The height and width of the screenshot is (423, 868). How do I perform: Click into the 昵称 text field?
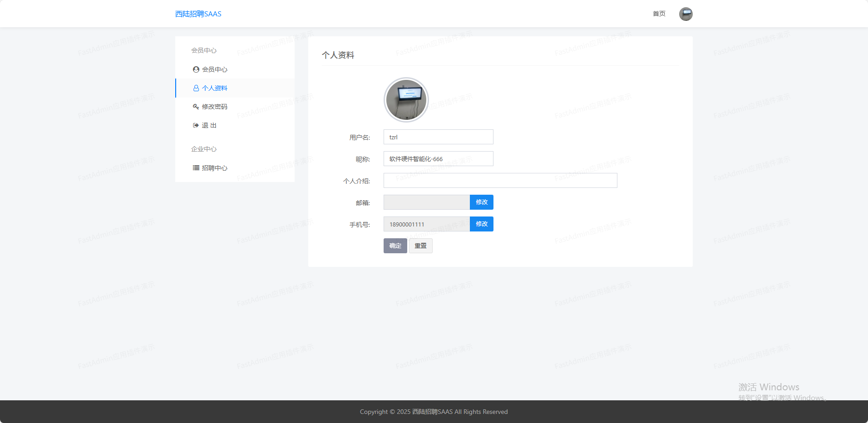(438, 159)
